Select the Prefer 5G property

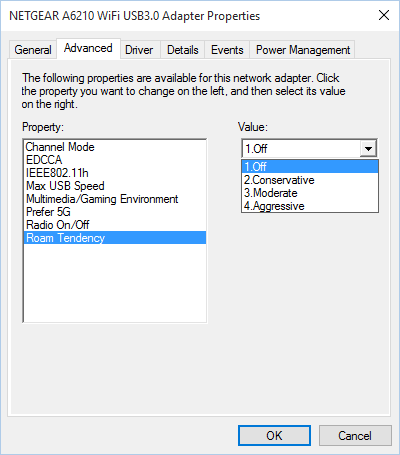point(115,212)
